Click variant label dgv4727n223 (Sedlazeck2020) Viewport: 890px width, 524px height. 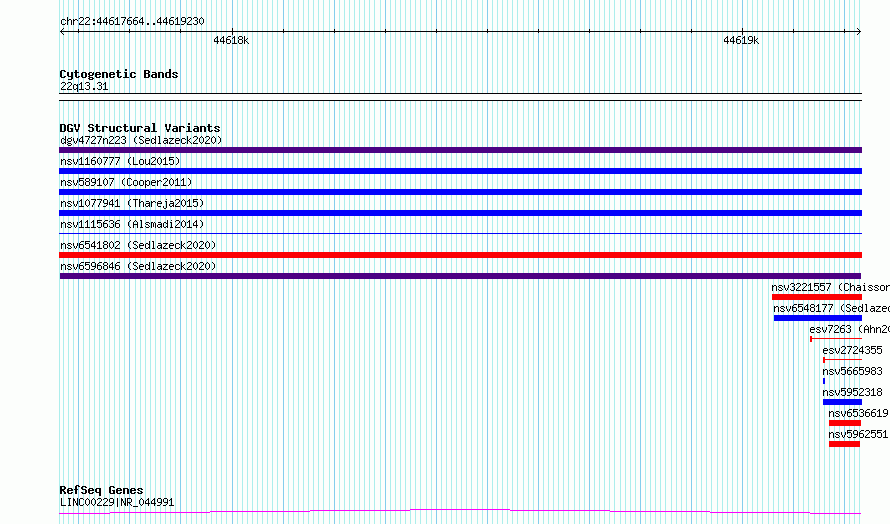141,140
